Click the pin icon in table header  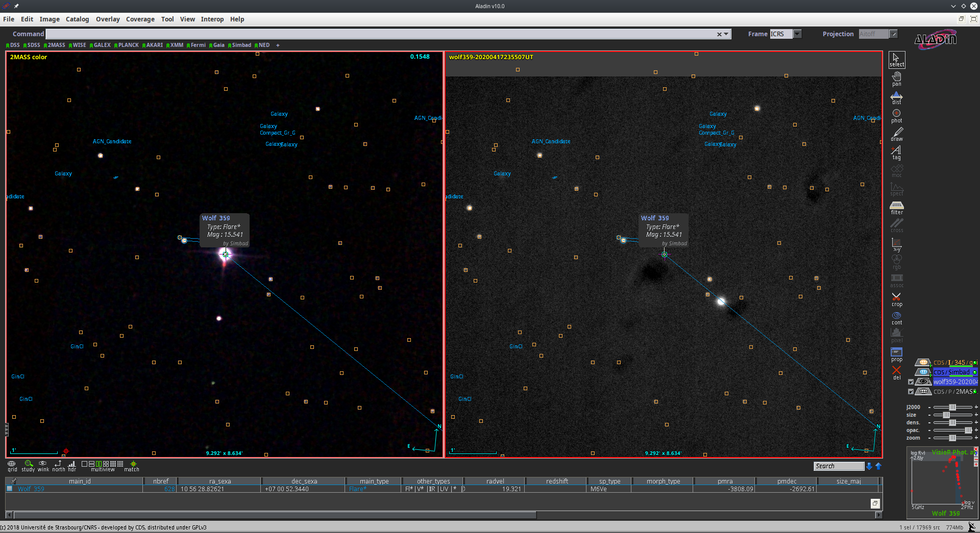13,481
